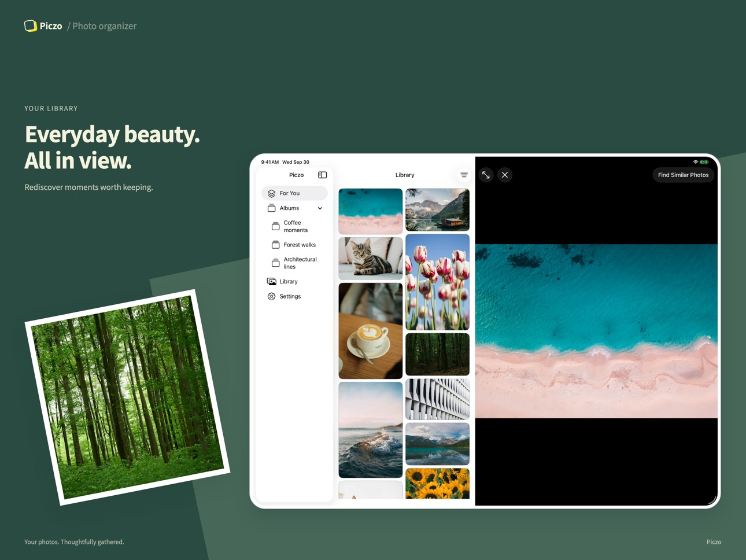Open the latte coffee cup thumbnail

click(x=370, y=331)
